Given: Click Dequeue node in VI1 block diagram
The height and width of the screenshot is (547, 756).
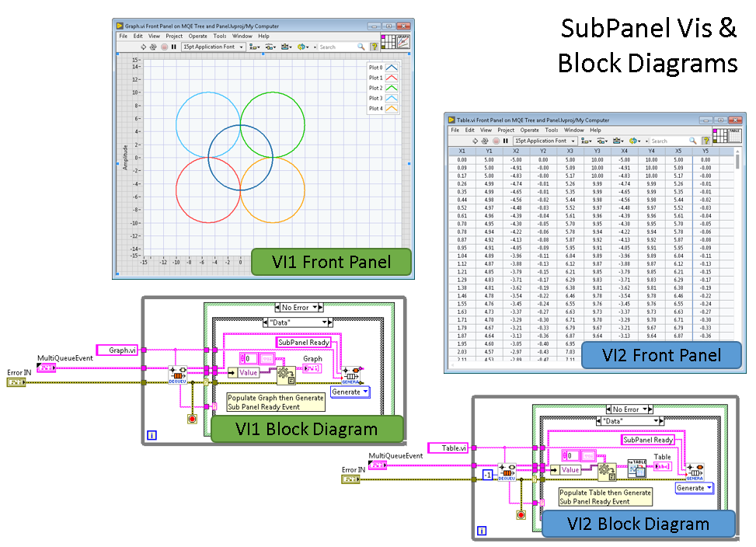Looking at the screenshot, I should (177, 375).
